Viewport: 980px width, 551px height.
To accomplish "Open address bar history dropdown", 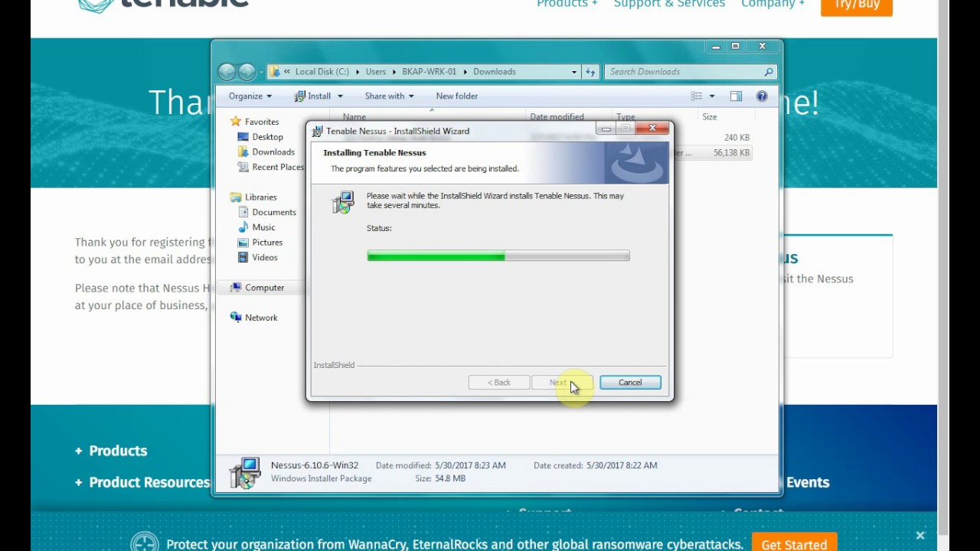I will coord(573,72).
